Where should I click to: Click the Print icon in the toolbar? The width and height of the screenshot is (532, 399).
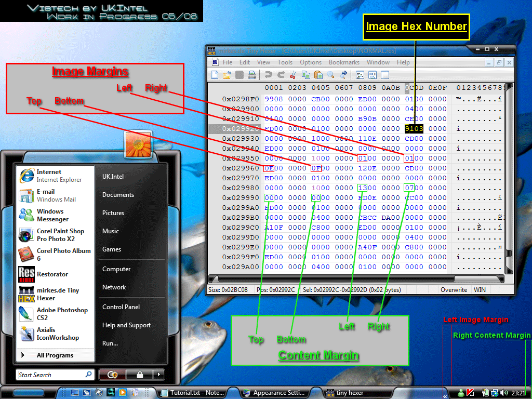(252, 75)
